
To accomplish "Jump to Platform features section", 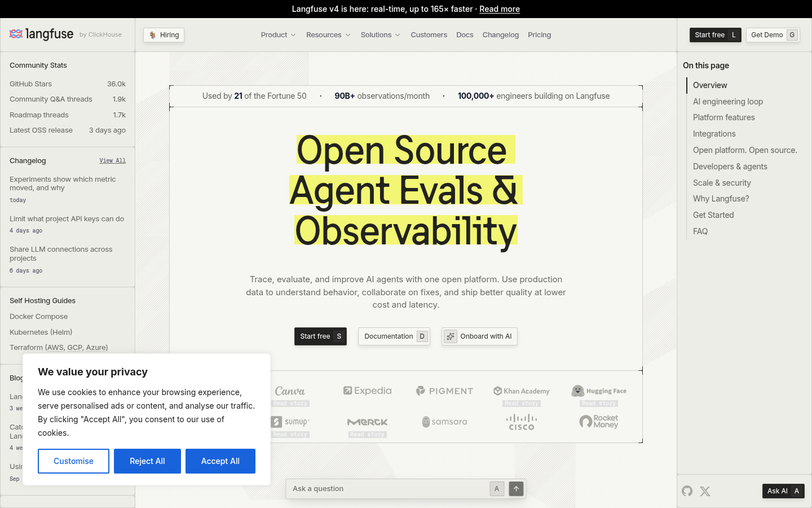I will click(x=724, y=117).
